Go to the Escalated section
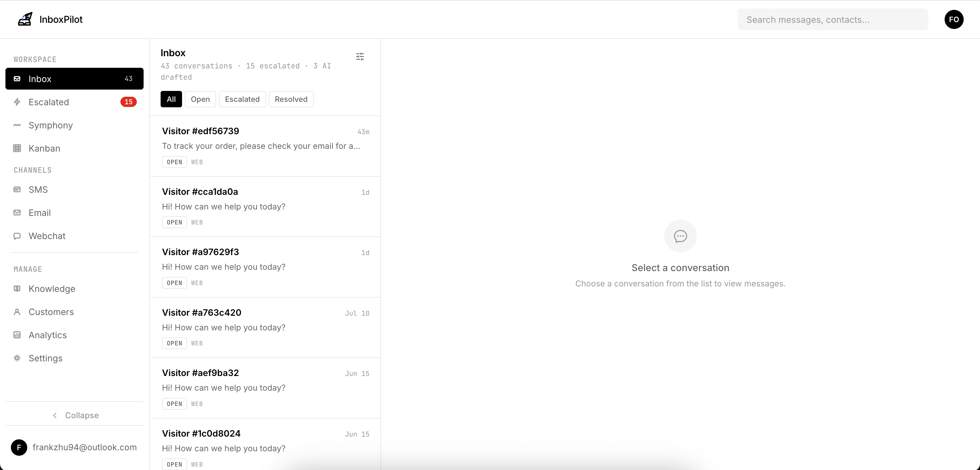This screenshot has height=470, width=980. (75, 102)
